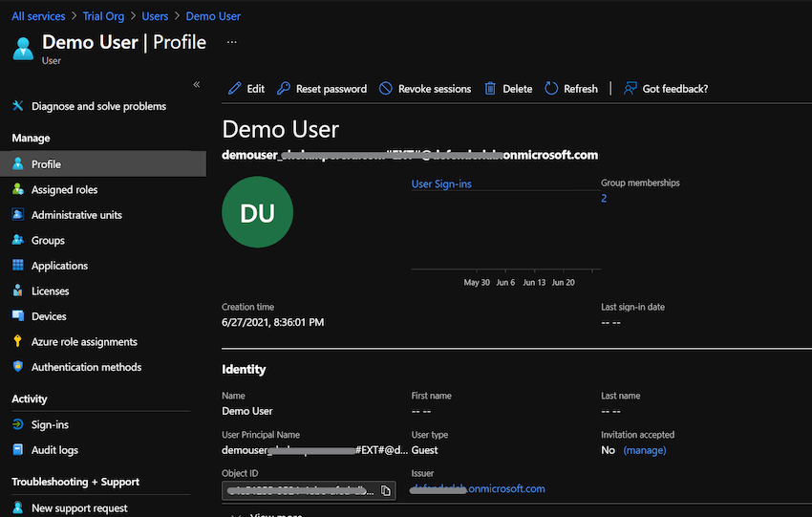Click the Delete trash can icon
This screenshot has width=812, height=517.
(x=490, y=89)
